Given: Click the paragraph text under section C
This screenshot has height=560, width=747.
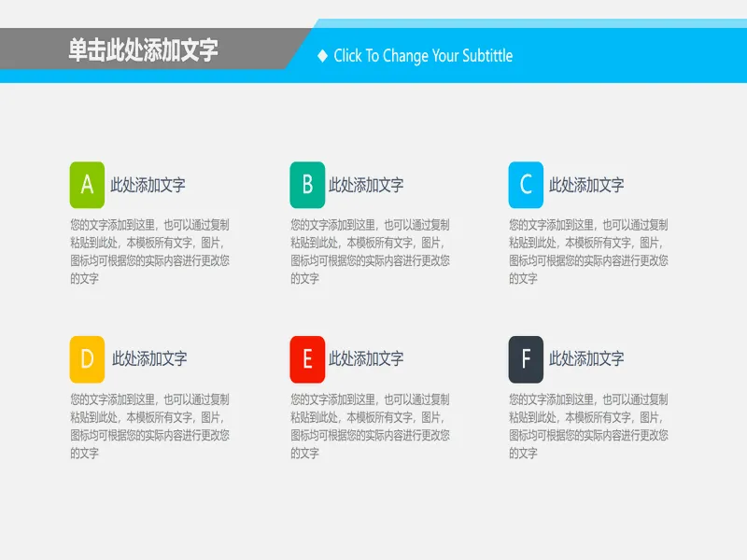Looking at the screenshot, I should tap(588, 251).
